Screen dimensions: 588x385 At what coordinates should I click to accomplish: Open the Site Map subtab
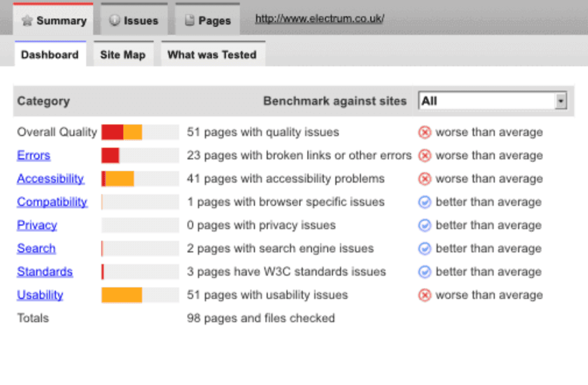click(122, 55)
